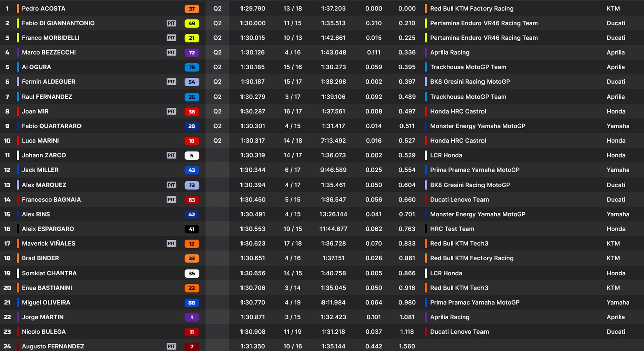Click Prima Pramac Yamaha MotoGP in Oliveira's row

tap(475, 303)
